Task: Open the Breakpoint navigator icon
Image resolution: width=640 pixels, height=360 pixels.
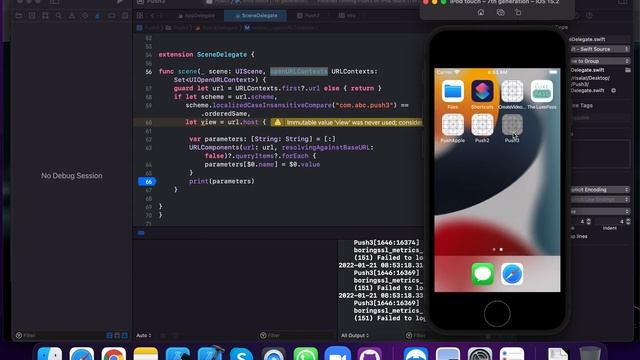Action: (111, 16)
